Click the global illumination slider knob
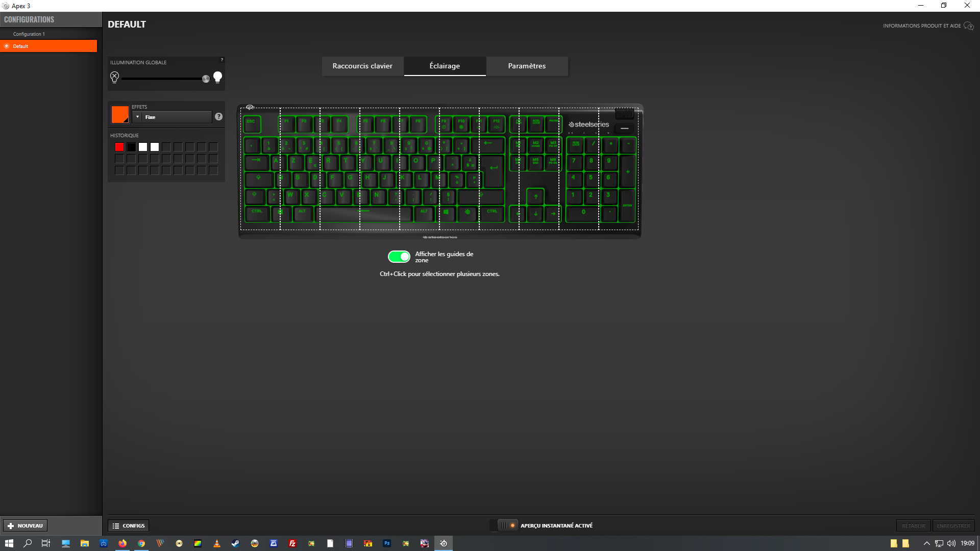 click(206, 79)
